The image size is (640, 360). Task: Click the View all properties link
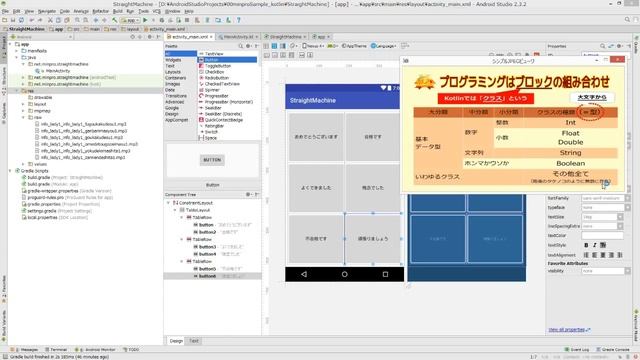pos(569,329)
